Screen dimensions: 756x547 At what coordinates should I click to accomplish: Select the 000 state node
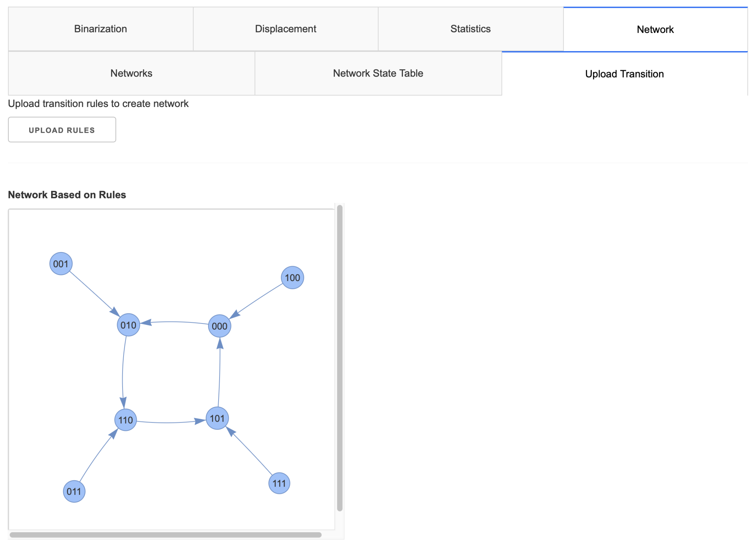tap(219, 326)
